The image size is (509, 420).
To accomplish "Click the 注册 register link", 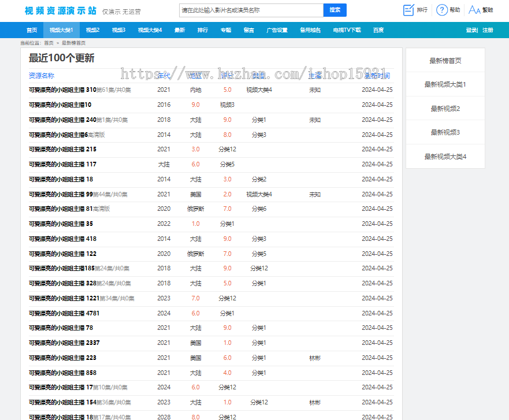I will tap(488, 30).
